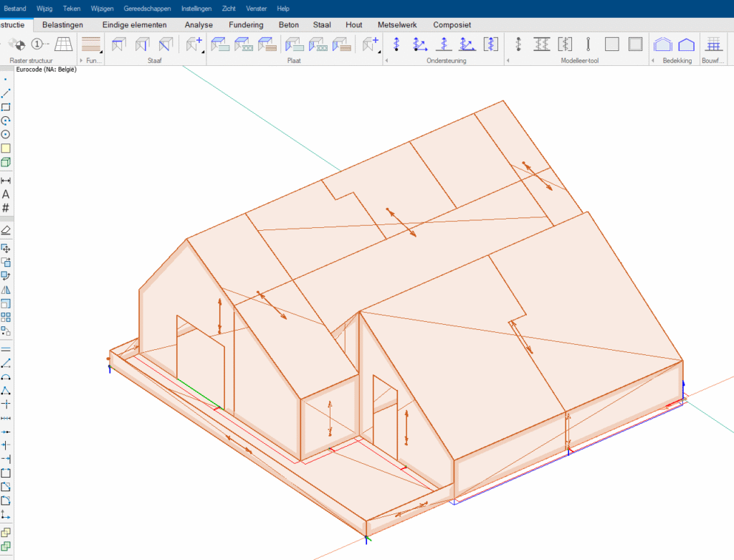Select the line drawing tool

pos(6,93)
